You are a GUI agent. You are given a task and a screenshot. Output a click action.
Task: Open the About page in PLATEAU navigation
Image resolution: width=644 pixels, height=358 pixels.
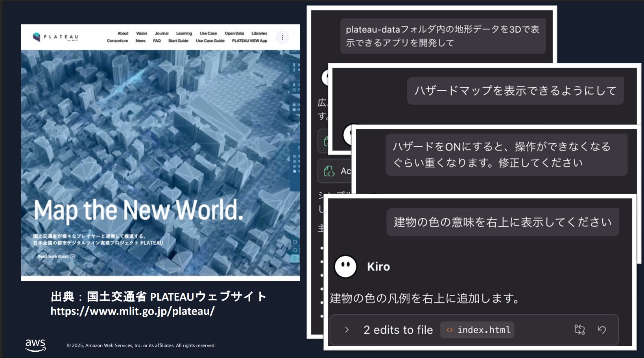coord(123,33)
